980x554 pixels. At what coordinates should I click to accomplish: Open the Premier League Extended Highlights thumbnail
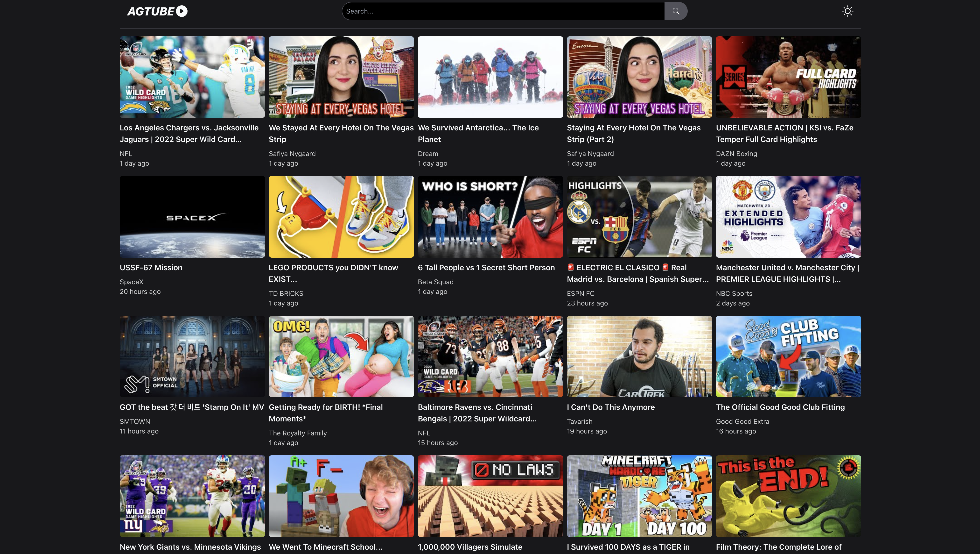(788, 216)
